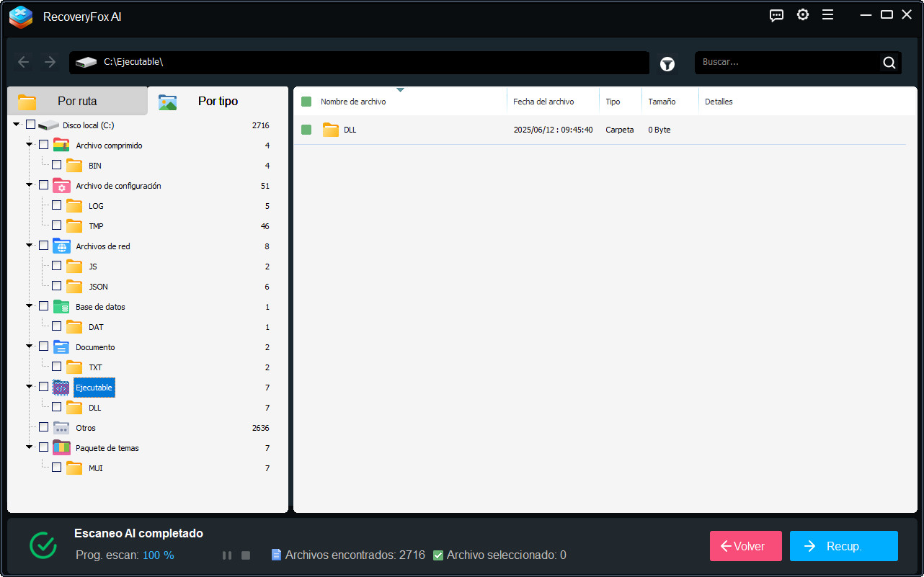Select the Base de datos category icon
Screen dimensions: 924x577
click(62, 306)
